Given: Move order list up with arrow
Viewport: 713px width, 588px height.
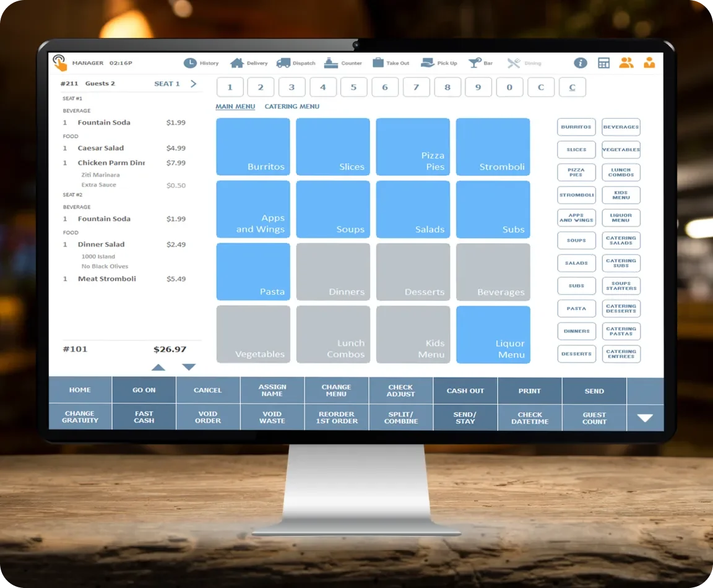Looking at the screenshot, I should coord(158,367).
